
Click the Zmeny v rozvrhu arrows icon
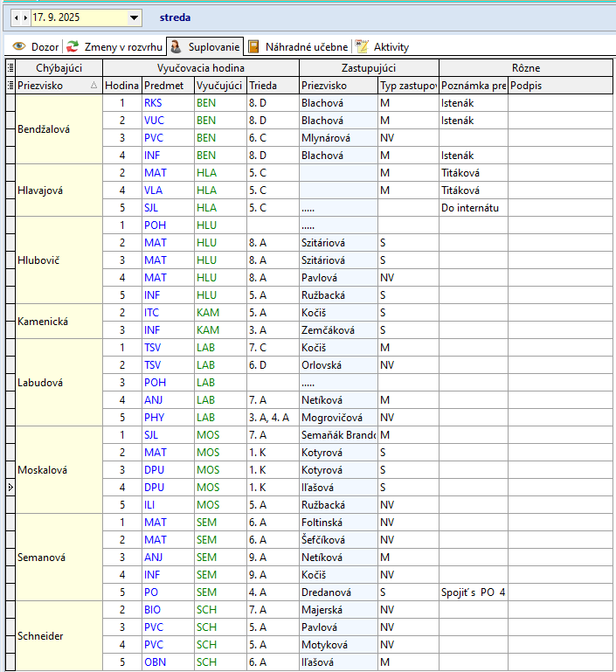click(x=73, y=46)
